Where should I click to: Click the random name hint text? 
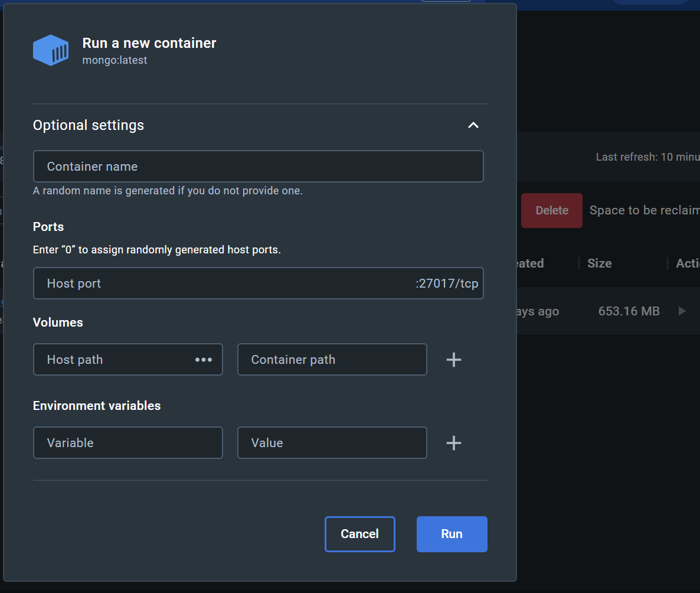[x=168, y=191]
